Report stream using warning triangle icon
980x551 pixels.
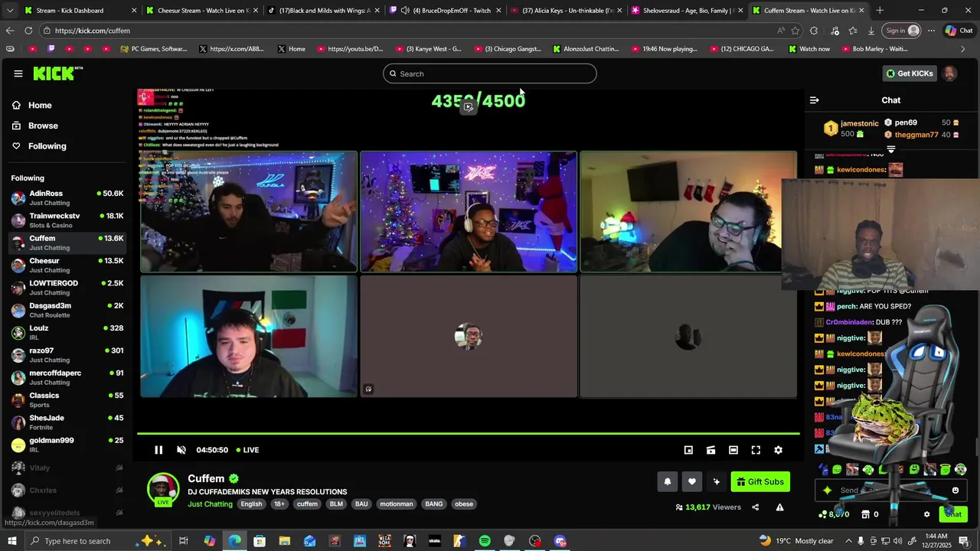(779, 507)
